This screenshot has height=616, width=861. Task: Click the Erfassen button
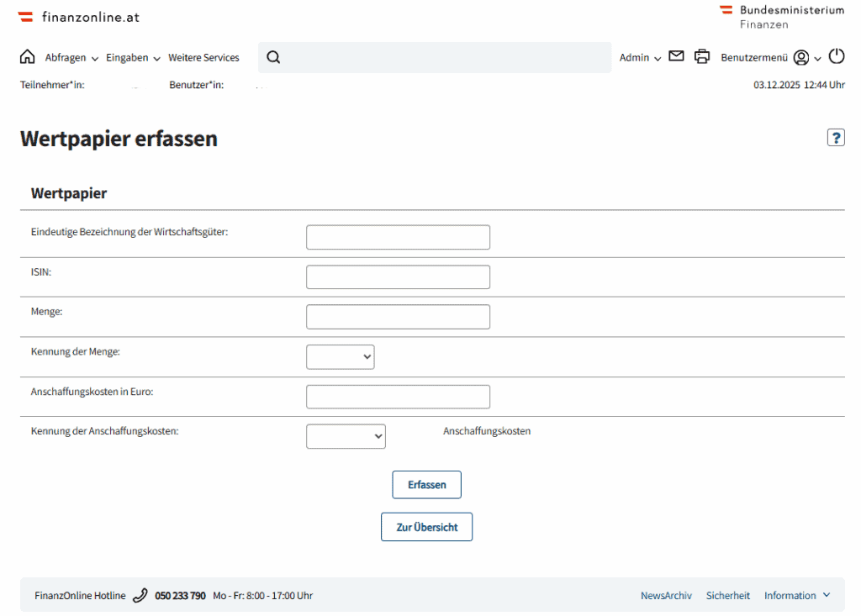click(x=426, y=485)
